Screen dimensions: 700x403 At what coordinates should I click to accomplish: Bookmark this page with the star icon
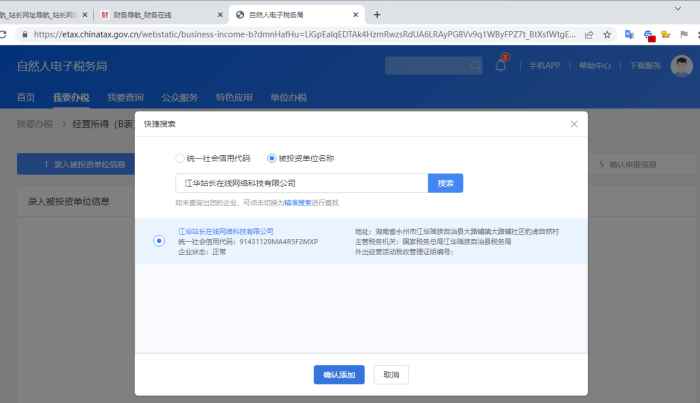[607, 35]
